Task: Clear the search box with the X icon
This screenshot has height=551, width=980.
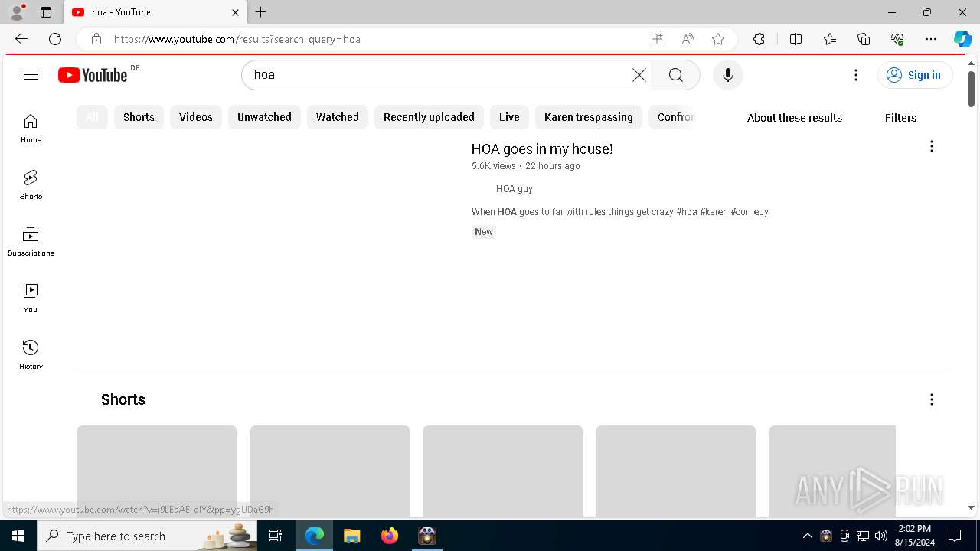Action: tap(639, 75)
